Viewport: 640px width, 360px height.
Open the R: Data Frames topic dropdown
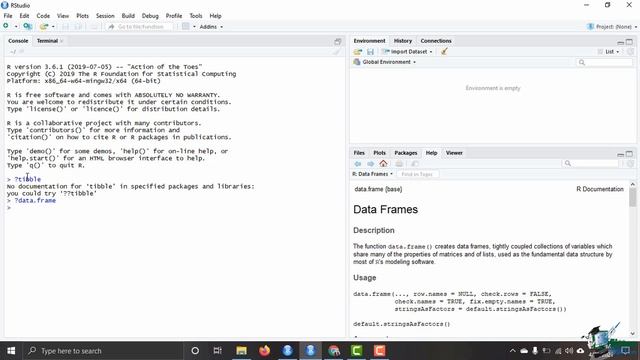pos(372,174)
